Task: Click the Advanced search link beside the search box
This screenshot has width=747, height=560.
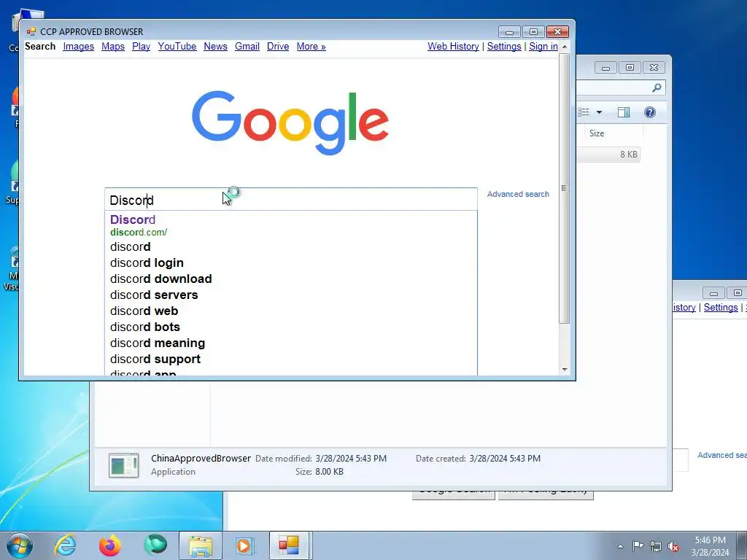Action: coord(518,194)
